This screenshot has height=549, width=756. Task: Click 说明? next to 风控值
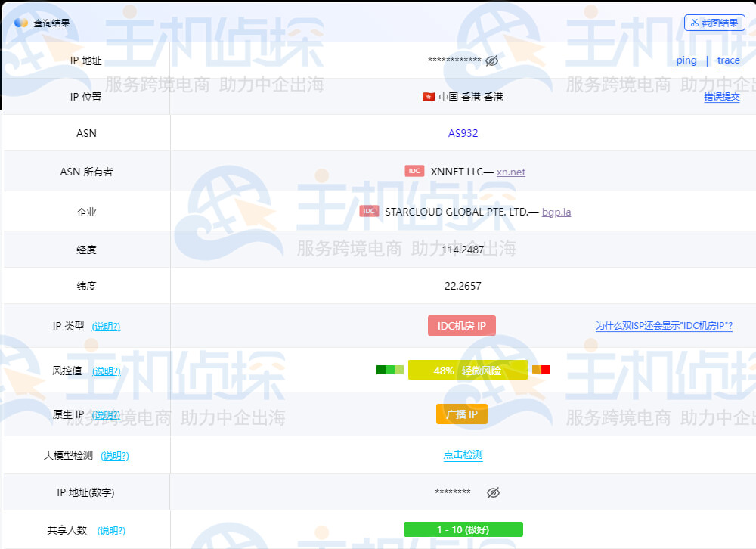coord(106,371)
